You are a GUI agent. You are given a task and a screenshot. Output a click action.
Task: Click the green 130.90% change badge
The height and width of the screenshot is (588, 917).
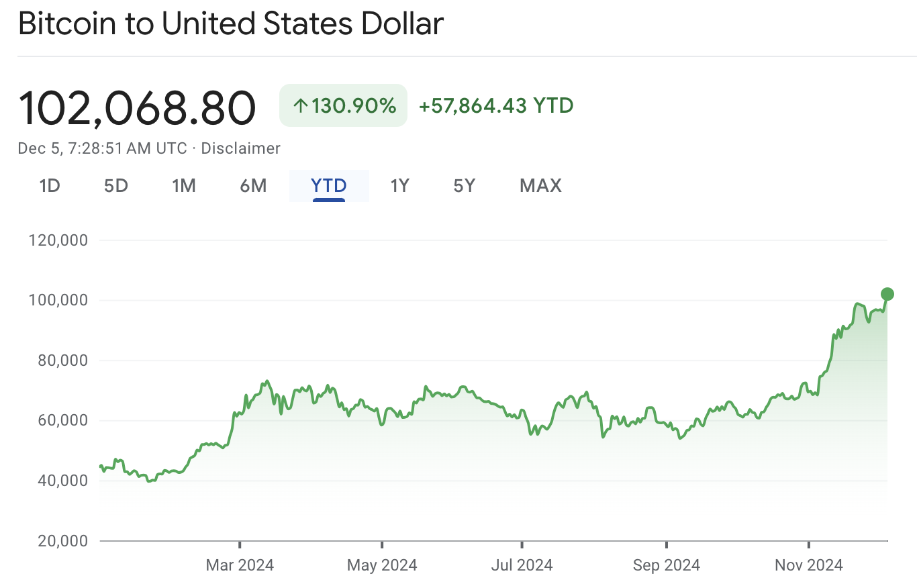click(343, 105)
